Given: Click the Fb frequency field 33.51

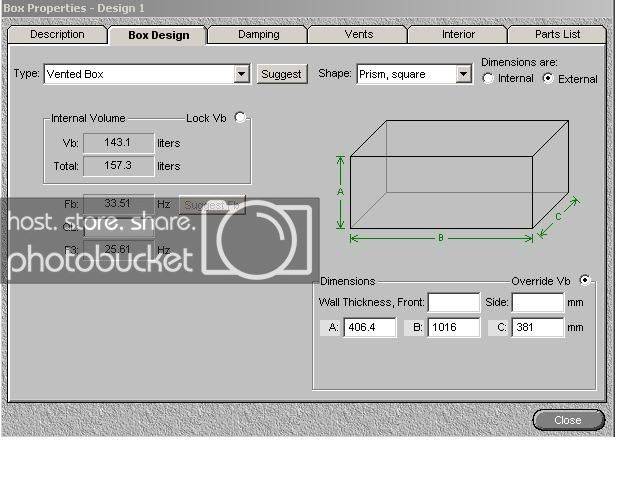Looking at the screenshot, I should coord(119,203).
